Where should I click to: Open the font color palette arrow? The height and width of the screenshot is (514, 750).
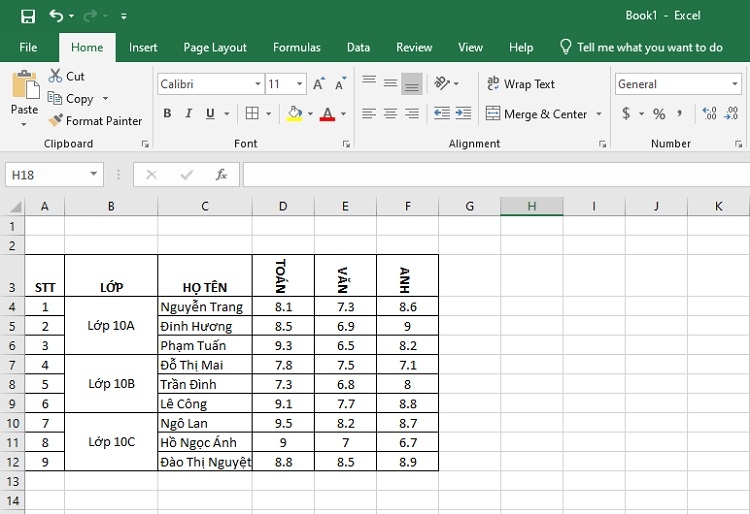coord(343,114)
